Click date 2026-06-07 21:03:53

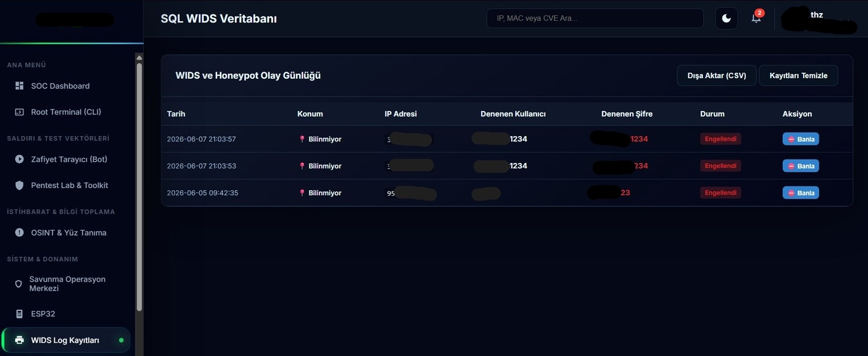pos(202,166)
